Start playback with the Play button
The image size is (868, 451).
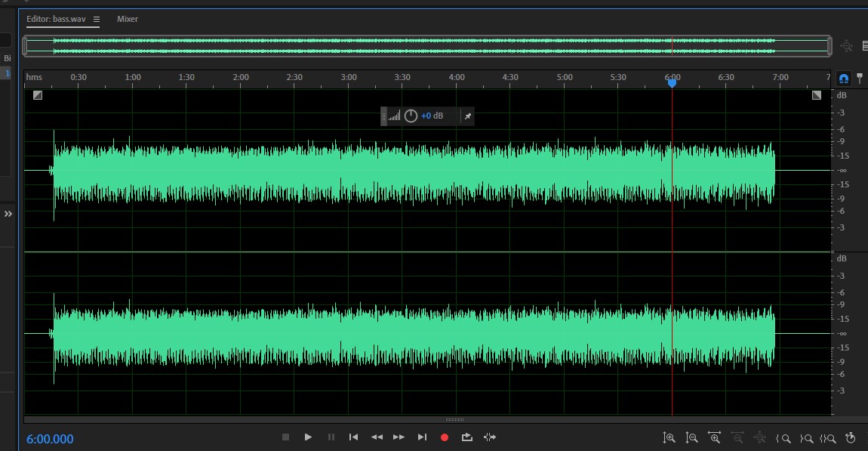(309, 437)
